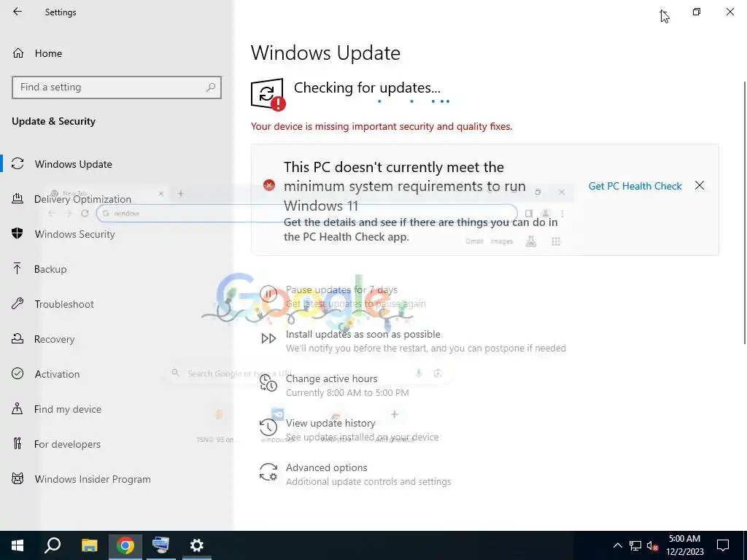Open Windows Security page
The height and width of the screenshot is (560, 747).
[x=74, y=234]
